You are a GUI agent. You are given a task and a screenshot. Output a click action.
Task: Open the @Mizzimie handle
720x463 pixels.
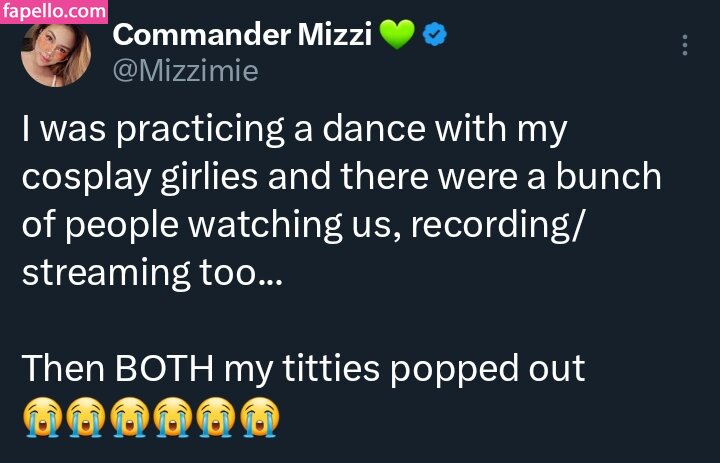pyautogui.click(x=185, y=72)
